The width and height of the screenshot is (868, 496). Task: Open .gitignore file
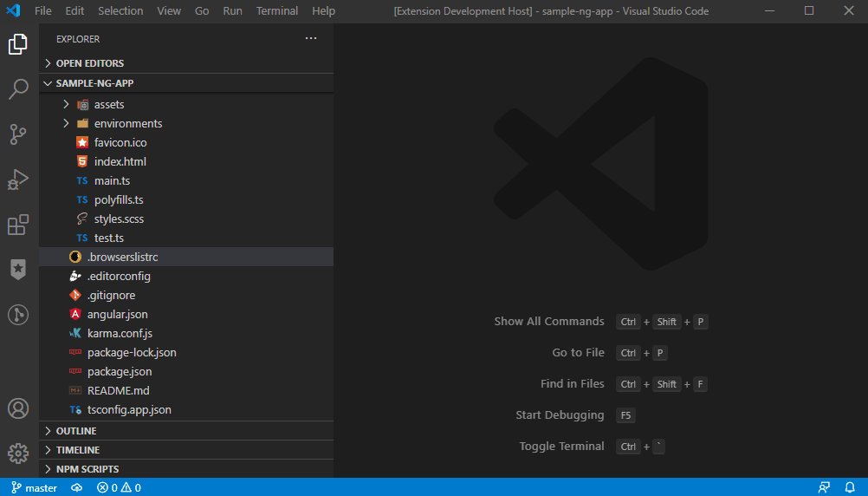[x=186, y=296]
